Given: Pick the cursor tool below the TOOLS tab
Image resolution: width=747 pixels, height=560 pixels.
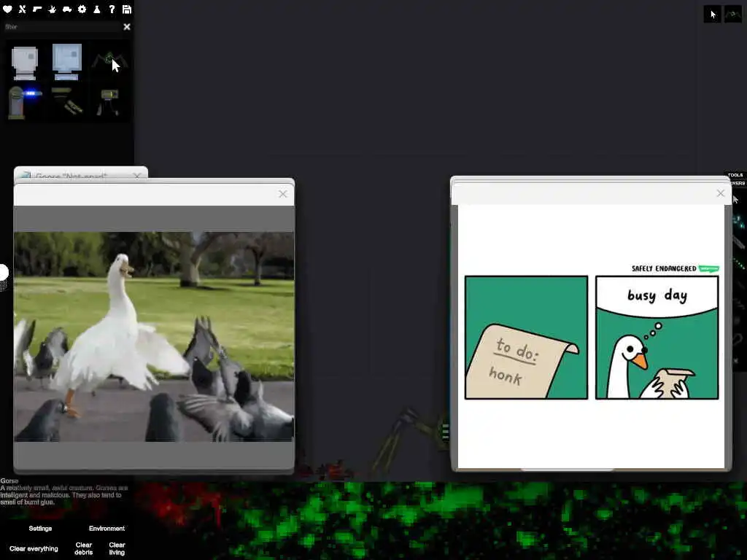Looking at the screenshot, I should tap(735, 200).
